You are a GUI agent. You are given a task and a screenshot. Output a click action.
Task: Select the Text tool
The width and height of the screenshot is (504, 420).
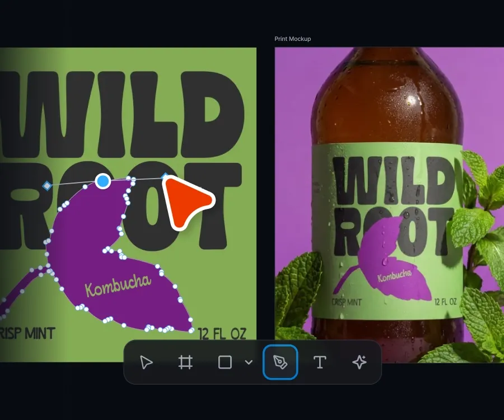click(320, 362)
